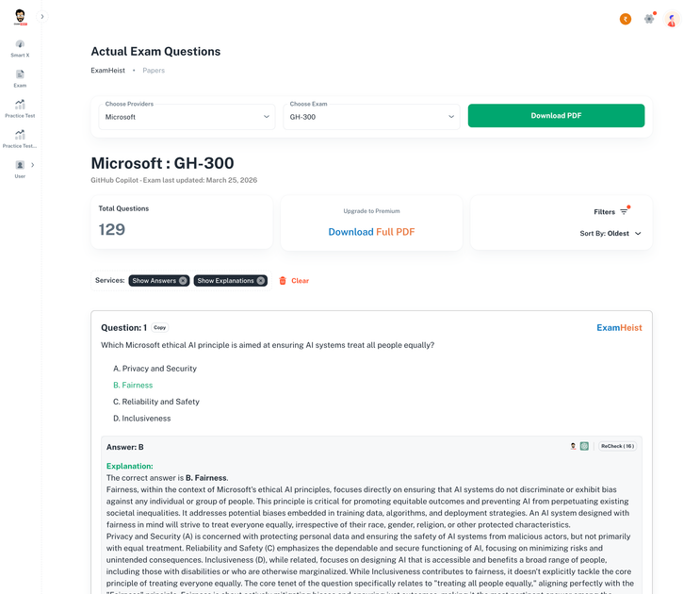Open settings gear icon in header
The width and height of the screenshot is (700, 594).
(x=649, y=19)
